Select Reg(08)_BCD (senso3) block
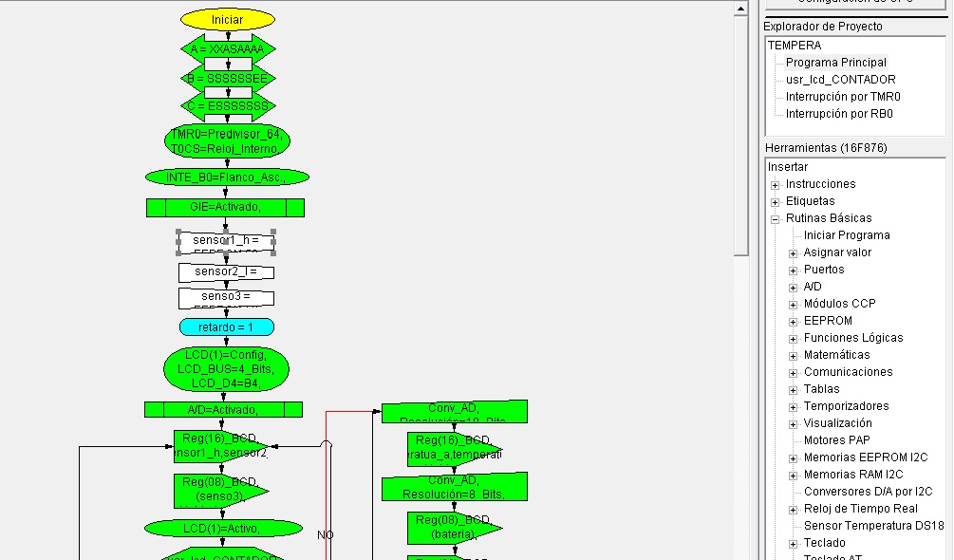 pyautogui.click(x=221, y=490)
